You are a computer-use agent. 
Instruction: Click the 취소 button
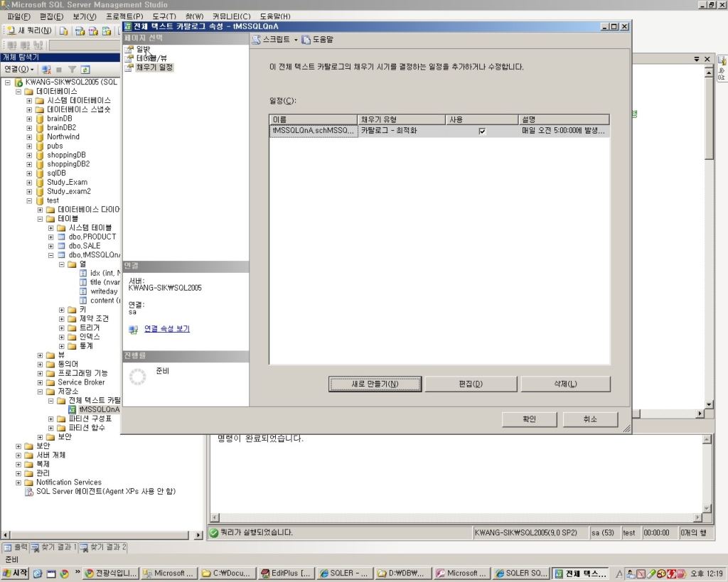590,419
